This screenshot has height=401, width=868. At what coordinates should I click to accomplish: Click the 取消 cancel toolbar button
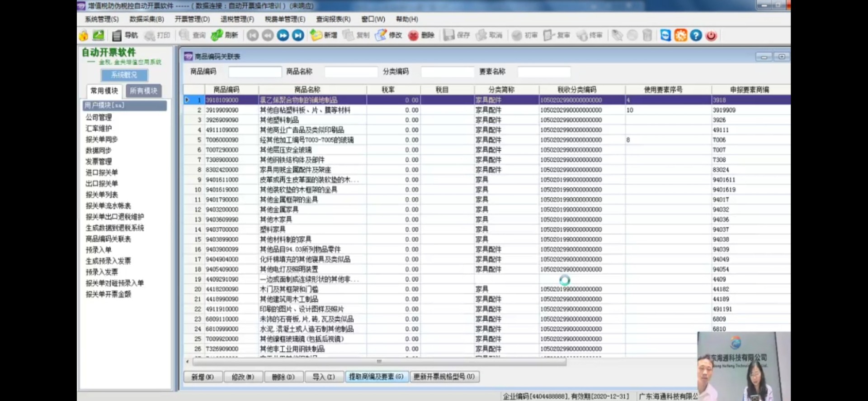tap(489, 35)
